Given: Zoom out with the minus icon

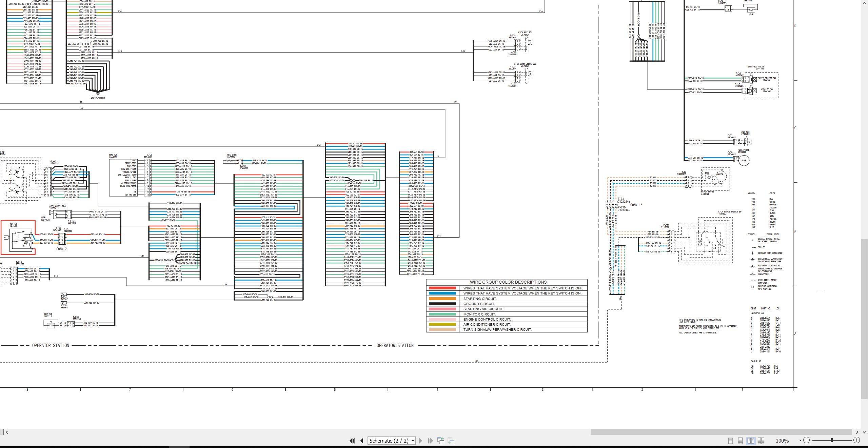Looking at the screenshot, I should 807,440.
